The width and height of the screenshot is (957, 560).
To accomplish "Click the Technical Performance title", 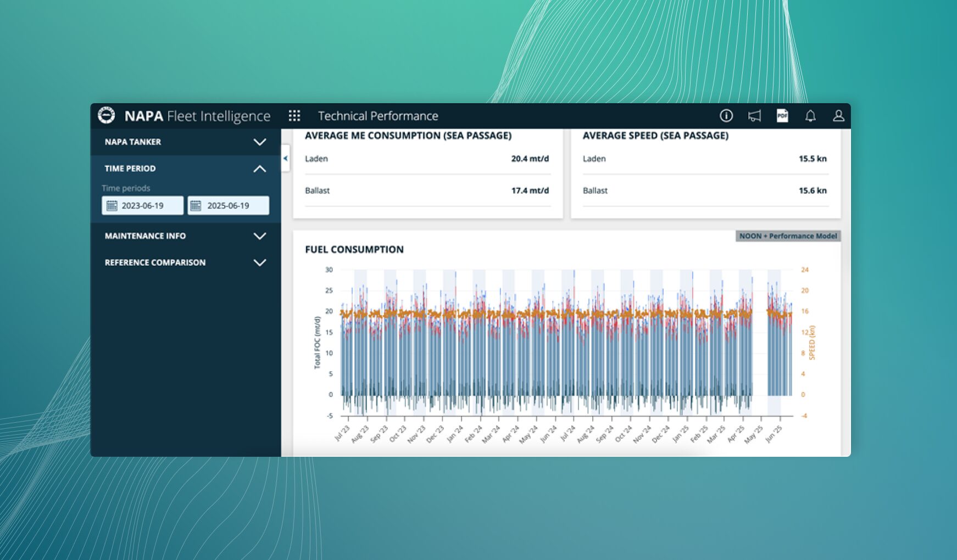I will (377, 116).
